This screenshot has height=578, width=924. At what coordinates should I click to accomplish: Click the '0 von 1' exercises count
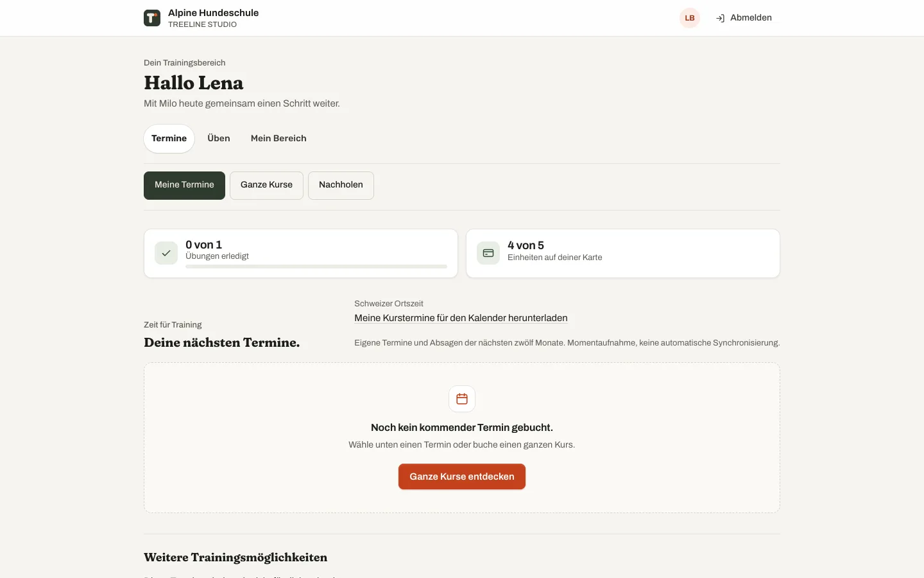click(x=203, y=245)
